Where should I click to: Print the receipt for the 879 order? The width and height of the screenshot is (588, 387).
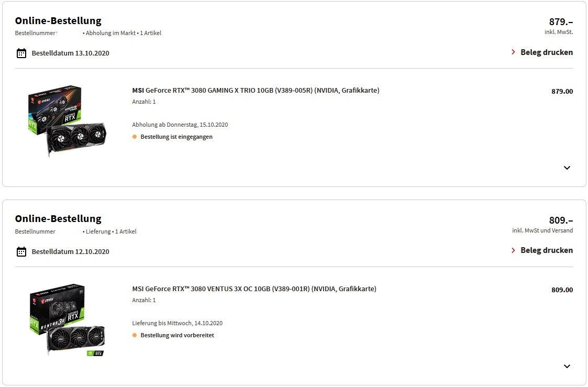pyautogui.click(x=547, y=52)
